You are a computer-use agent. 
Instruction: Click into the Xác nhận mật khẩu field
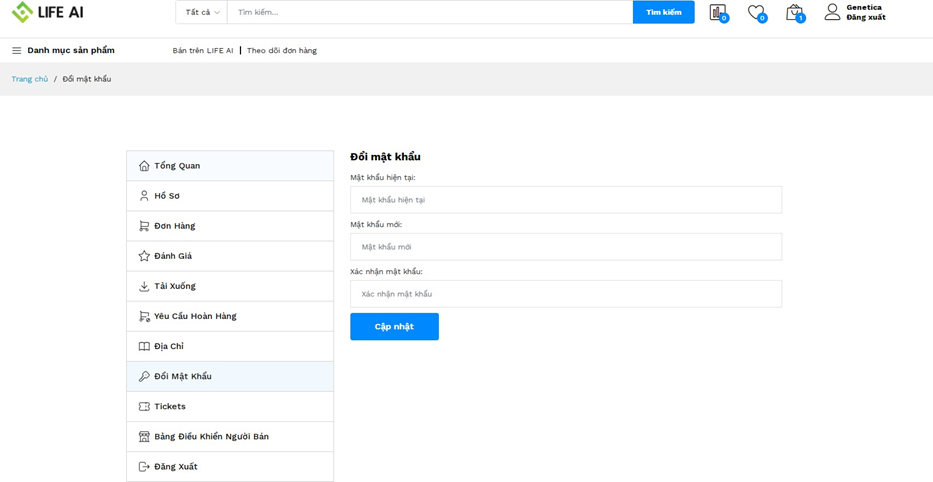[565, 294]
